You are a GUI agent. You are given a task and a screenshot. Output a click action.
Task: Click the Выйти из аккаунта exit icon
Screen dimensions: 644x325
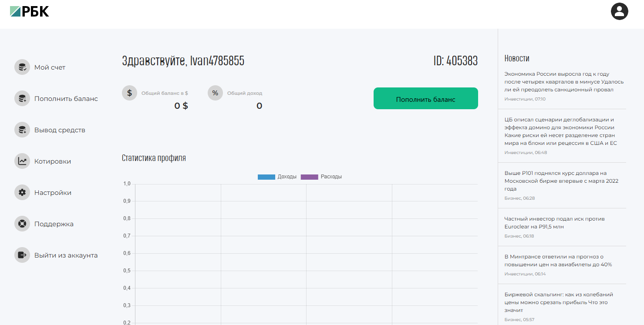22,255
